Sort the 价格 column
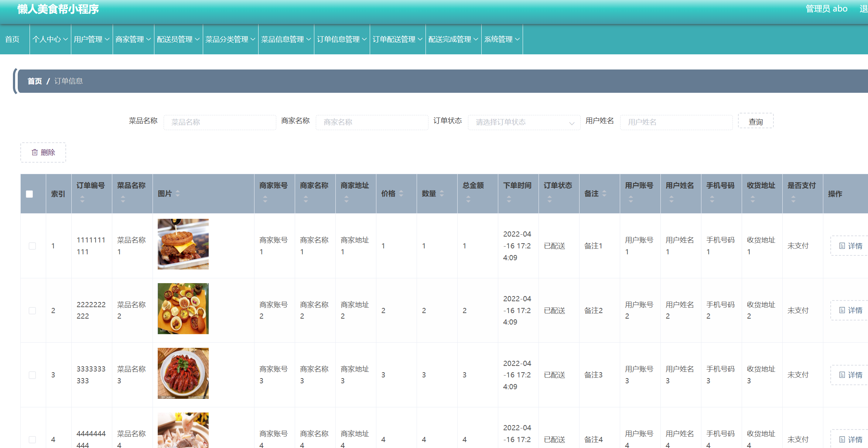Viewport: 868px width, 448px height. click(x=401, y=193)
